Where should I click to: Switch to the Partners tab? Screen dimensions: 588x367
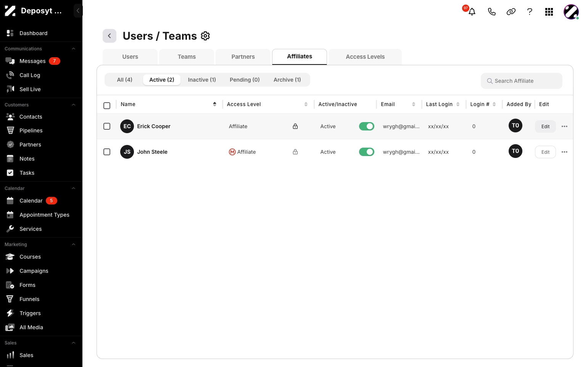[x=243, y=57]
